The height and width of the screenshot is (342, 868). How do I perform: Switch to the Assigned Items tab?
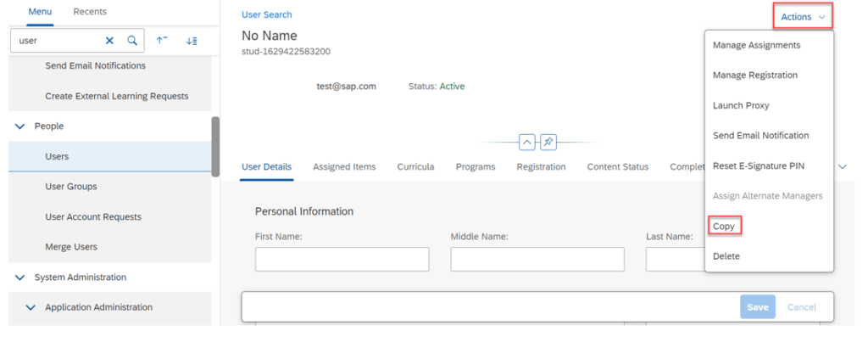click(344, 167)
